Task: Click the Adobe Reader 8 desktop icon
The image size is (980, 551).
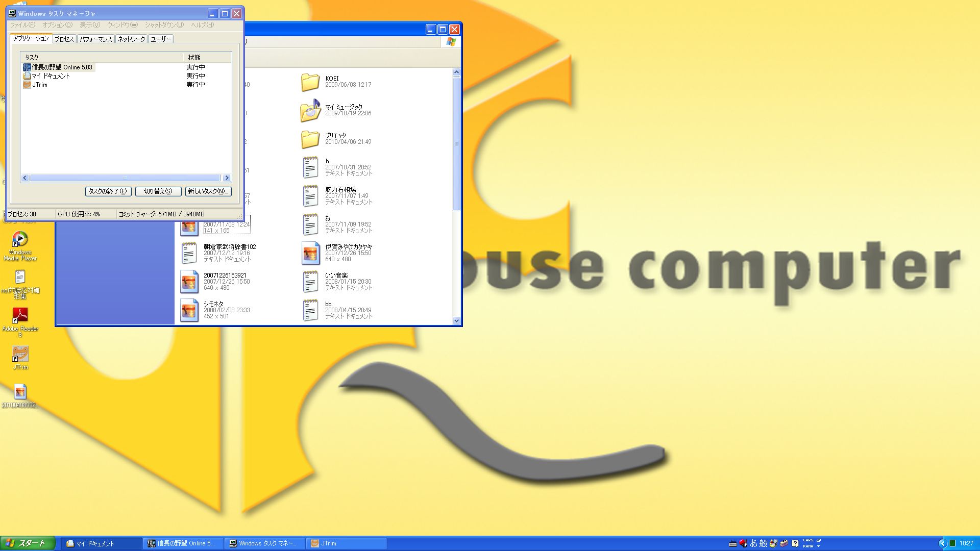Action: (x=20, y=316)
